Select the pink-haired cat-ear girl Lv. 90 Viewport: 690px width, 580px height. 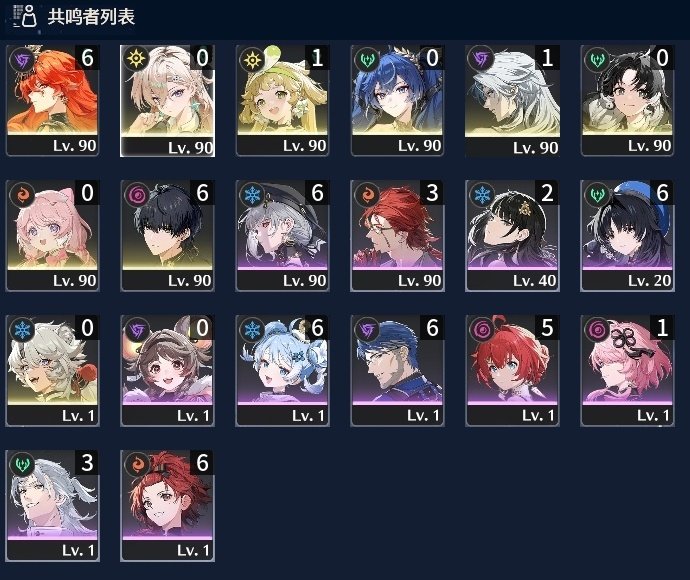click(x=52, y=235)
